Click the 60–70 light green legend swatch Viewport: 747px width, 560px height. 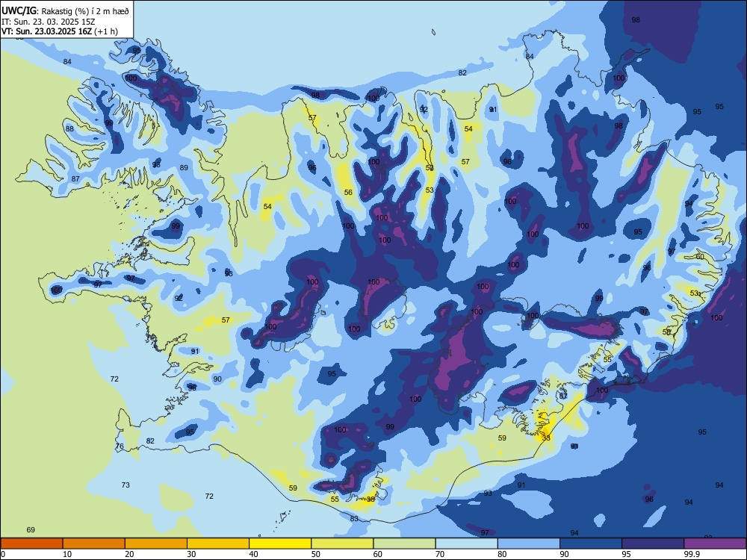(x=404, y=544)
